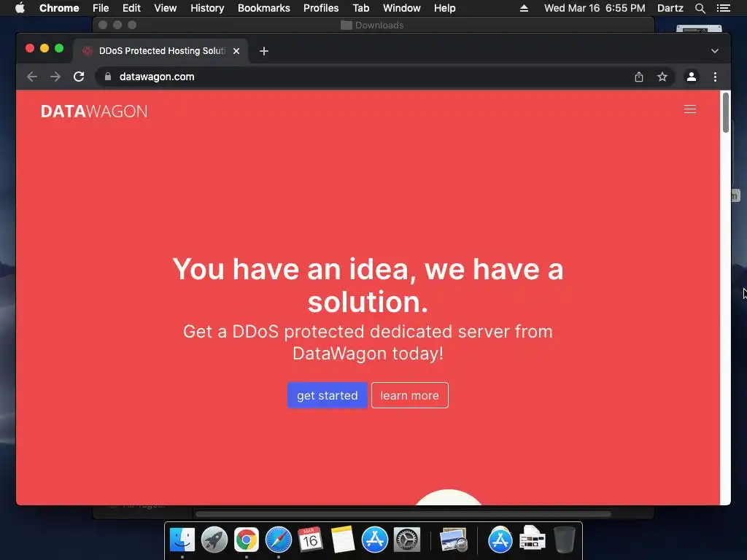Go forward to next page
This screenshot has width=747, height=560.
55,77
